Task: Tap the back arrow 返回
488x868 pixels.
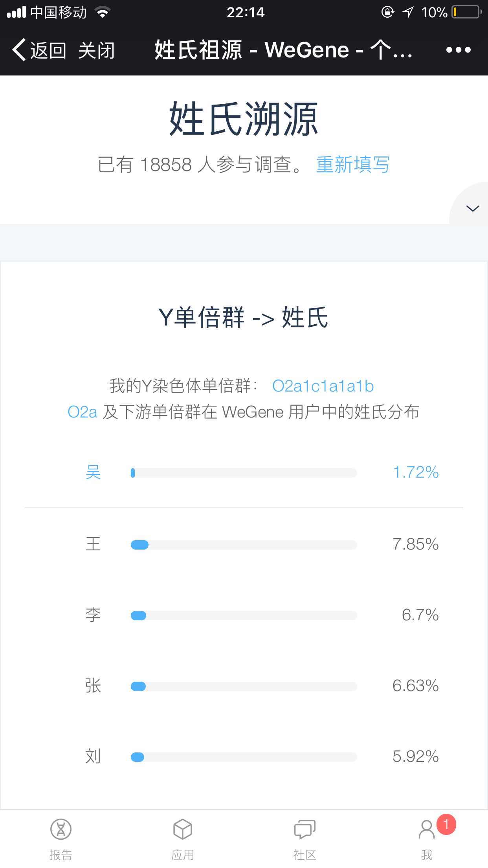Action: [x=39, y=50]
